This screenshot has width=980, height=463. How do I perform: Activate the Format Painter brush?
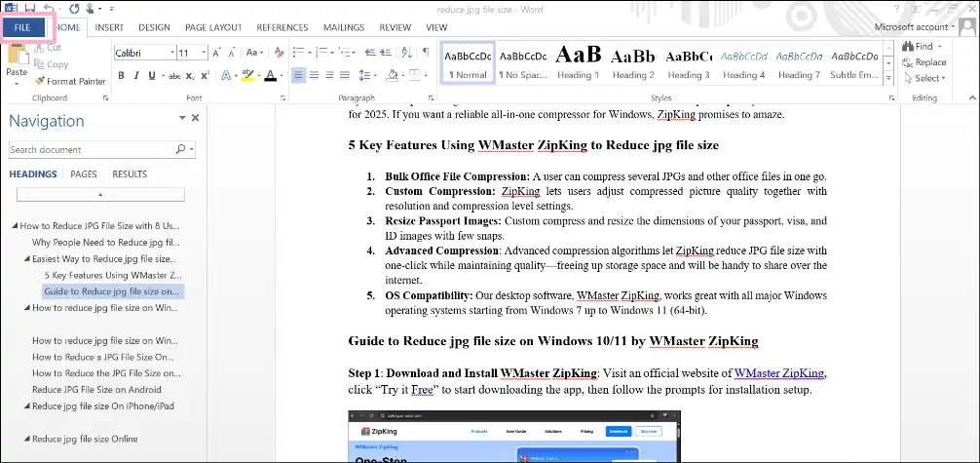tap(70, 81)
